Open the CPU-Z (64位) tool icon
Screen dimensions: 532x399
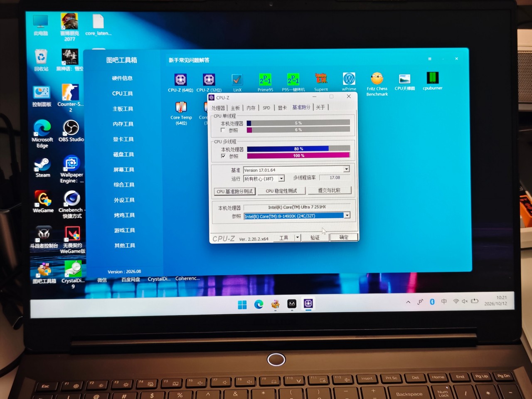(x=180, y=82)
